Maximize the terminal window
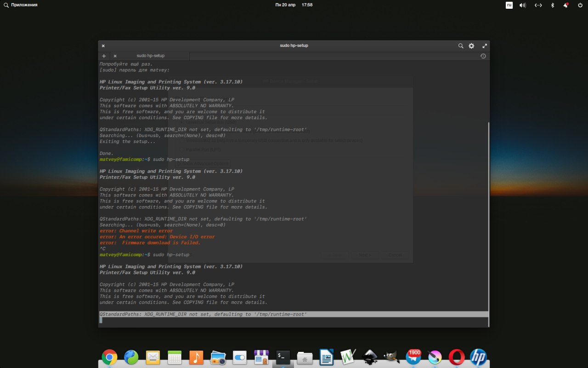588x368 pixels. 484,46
